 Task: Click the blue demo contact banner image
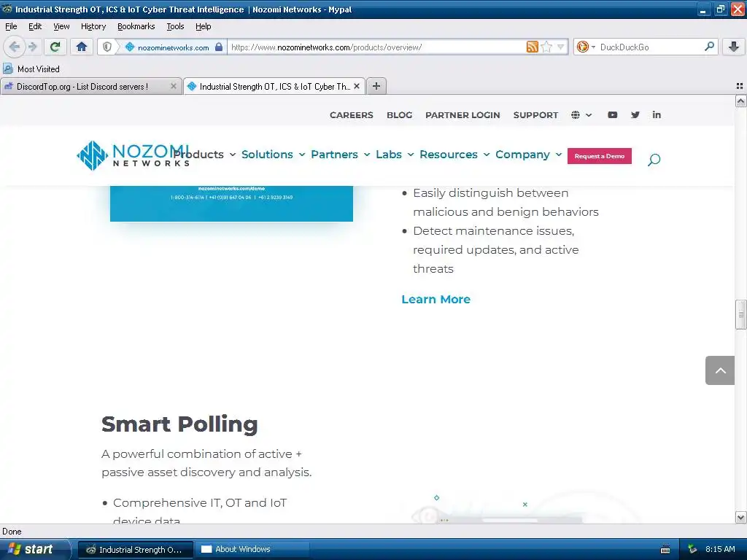(x=231, y=203)
